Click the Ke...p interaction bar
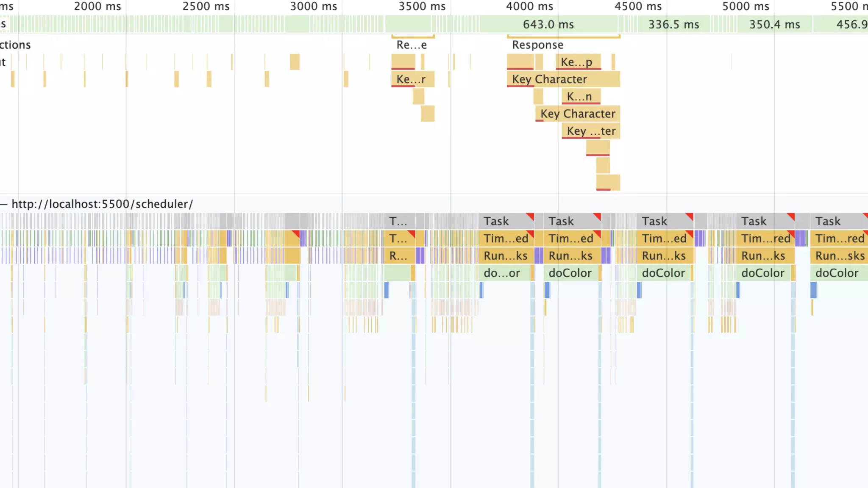The height and width of the screenshot is (488, 868). click(578, 62)
